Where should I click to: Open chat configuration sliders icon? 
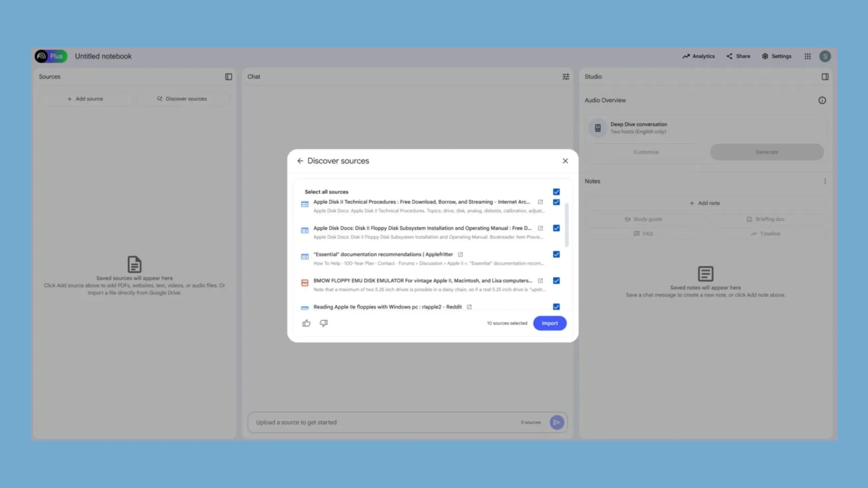pyautogui.click(x=566, y=77)
